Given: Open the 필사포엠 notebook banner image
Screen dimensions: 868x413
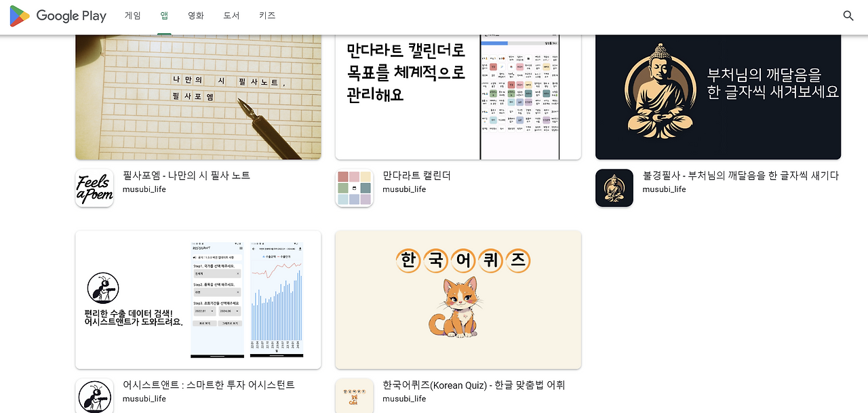Looking at the screenshot, I should click(198, 97).
